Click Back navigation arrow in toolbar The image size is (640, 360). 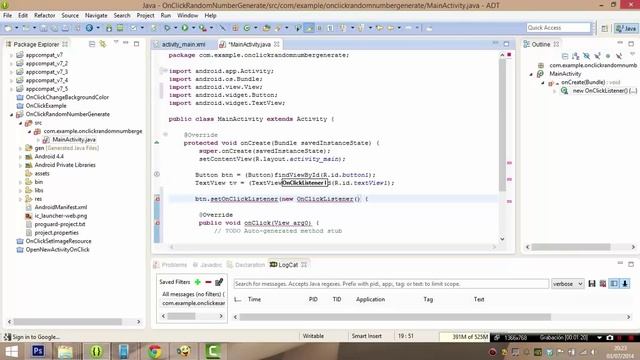[x=391, y=28]
